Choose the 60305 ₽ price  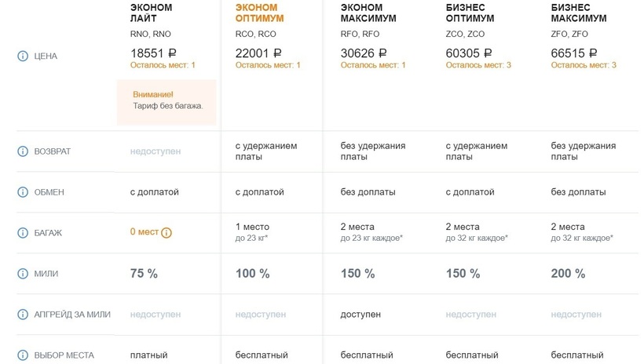[469, 53]
